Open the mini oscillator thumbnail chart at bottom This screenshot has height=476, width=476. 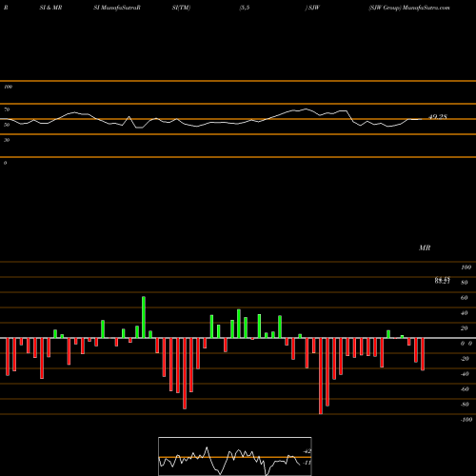pyautogui.click(x=235, y=456)
